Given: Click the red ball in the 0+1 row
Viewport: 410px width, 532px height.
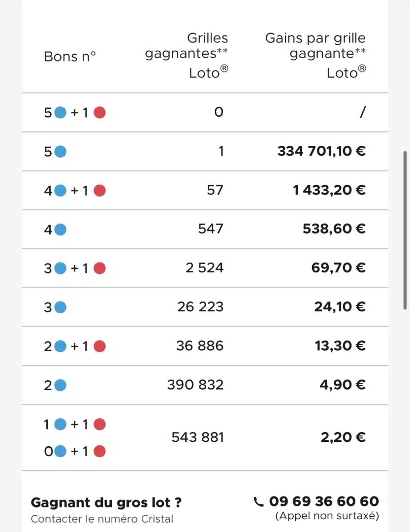Looking at the screenshot, I should tap(100, 451).
